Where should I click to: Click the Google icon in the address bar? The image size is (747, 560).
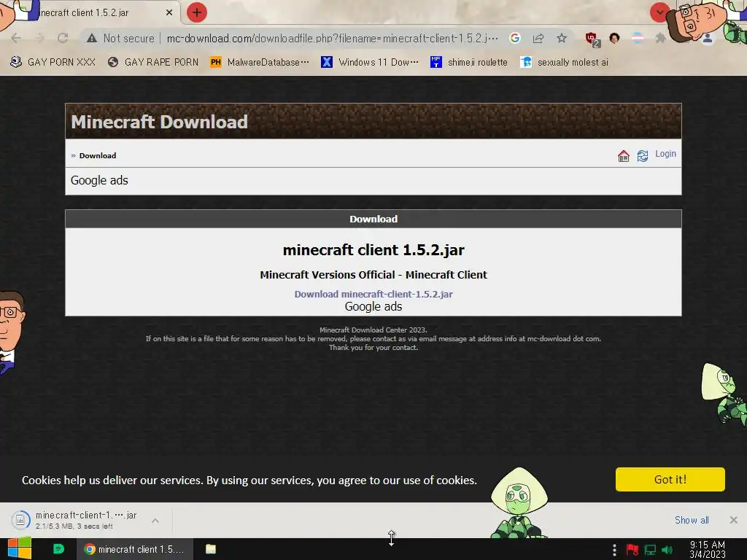point(515,38)
